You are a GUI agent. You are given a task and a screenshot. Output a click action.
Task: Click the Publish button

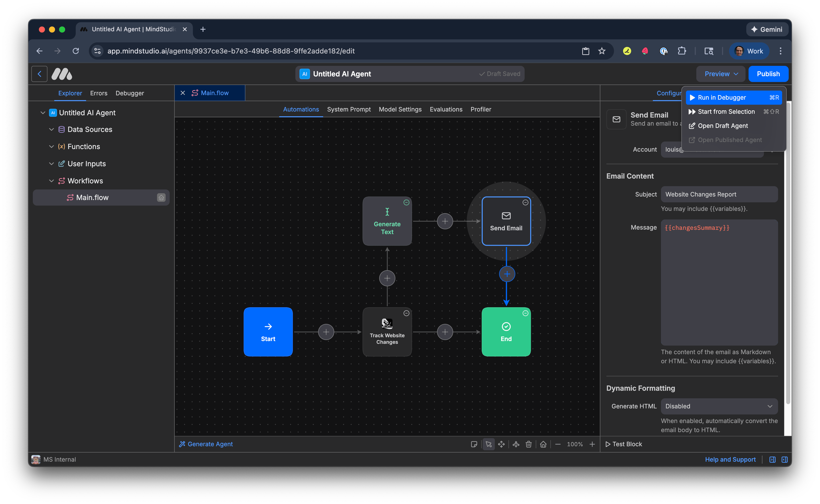(768, 74)
